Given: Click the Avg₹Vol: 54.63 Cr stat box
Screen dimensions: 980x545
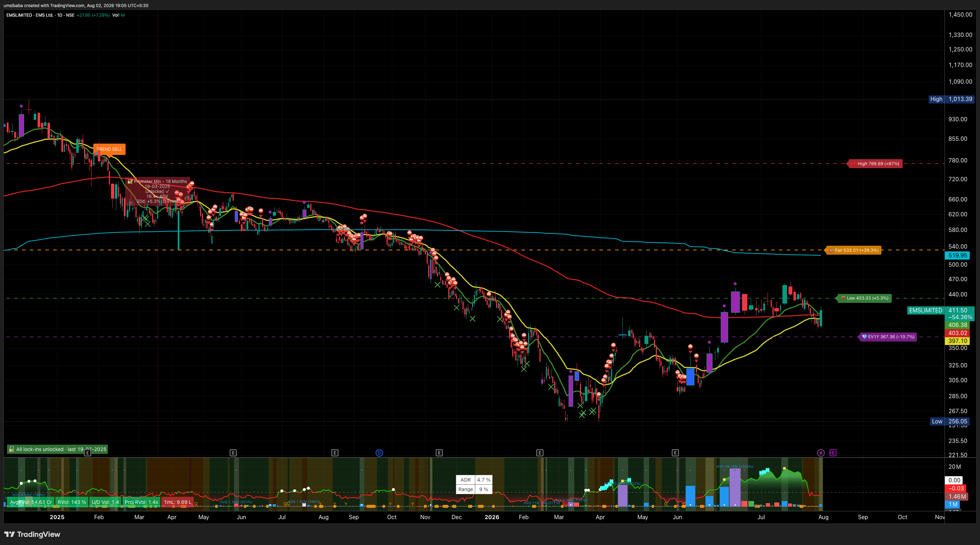Looking at the screenshot, I should point(31,502).
